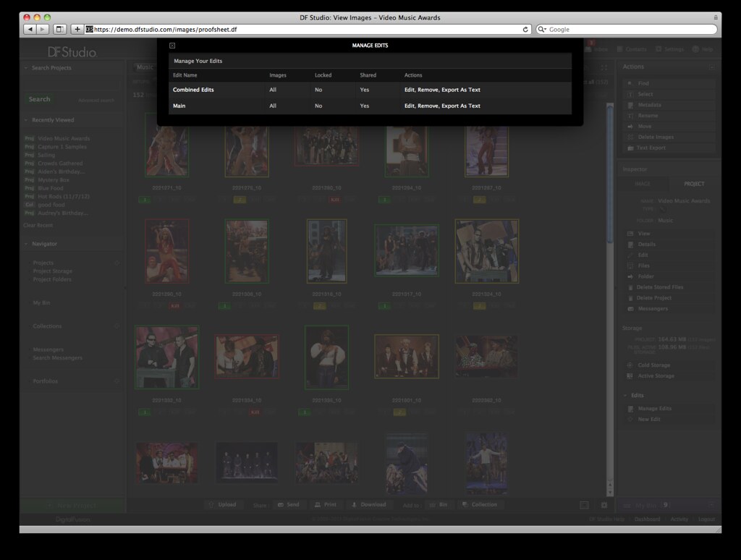The width and height of the screenshot is (741, 560).
Task: Collapse the Recently Viewed section
Action: 26,120
